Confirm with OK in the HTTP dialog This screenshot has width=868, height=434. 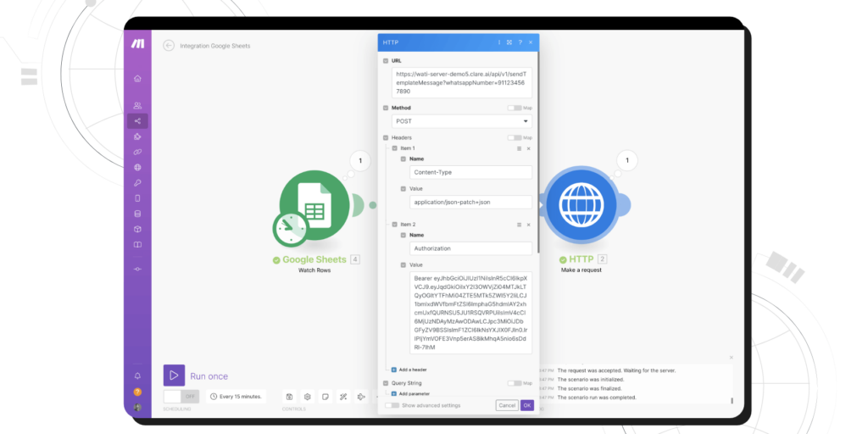(527, 405)
